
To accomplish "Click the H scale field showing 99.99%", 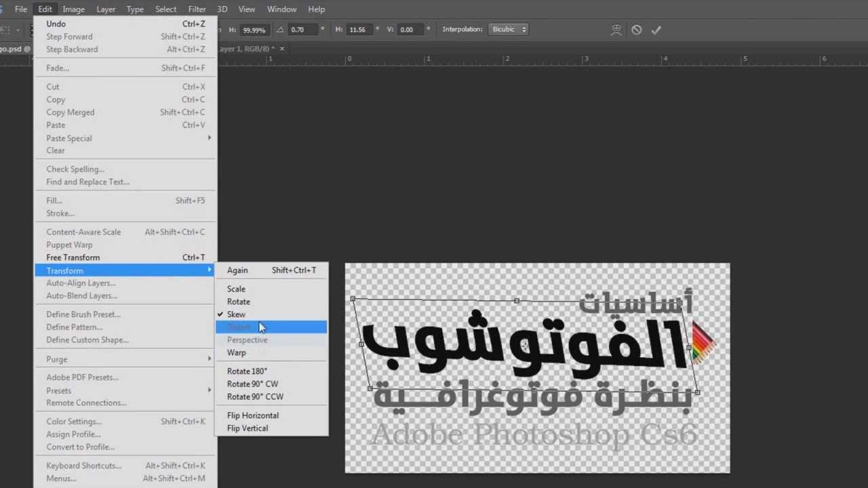I will pos(255,30).
